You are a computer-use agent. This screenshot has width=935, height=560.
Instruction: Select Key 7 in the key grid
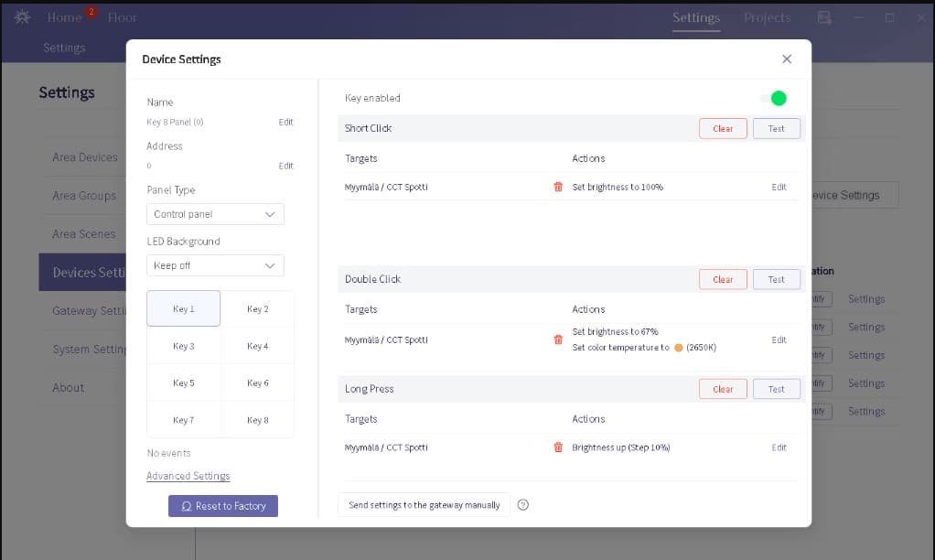184,420
